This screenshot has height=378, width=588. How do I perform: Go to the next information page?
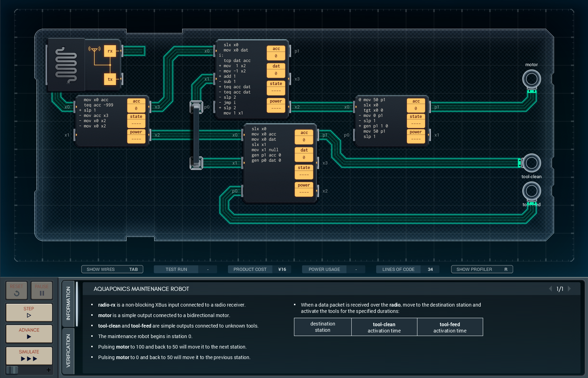[569, 289]
